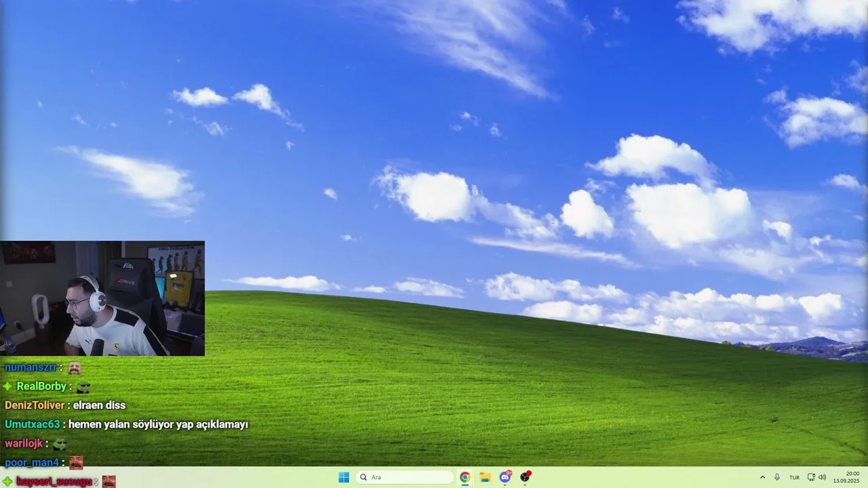868x488 pixels.
Task: Click chat username RealBorby
Action: 41,386
